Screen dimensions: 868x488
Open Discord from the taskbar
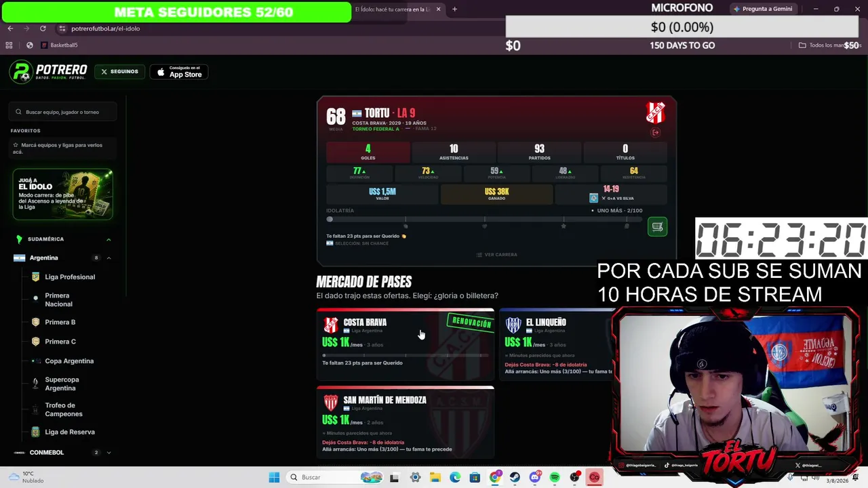(x=535, y=477)
